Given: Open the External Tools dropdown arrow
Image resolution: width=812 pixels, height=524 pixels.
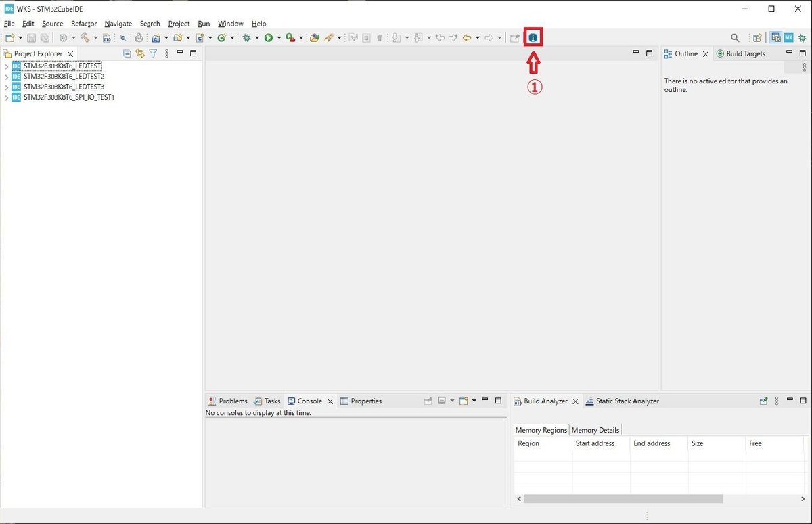Looking at the screenshot, I should pos(300,38).
